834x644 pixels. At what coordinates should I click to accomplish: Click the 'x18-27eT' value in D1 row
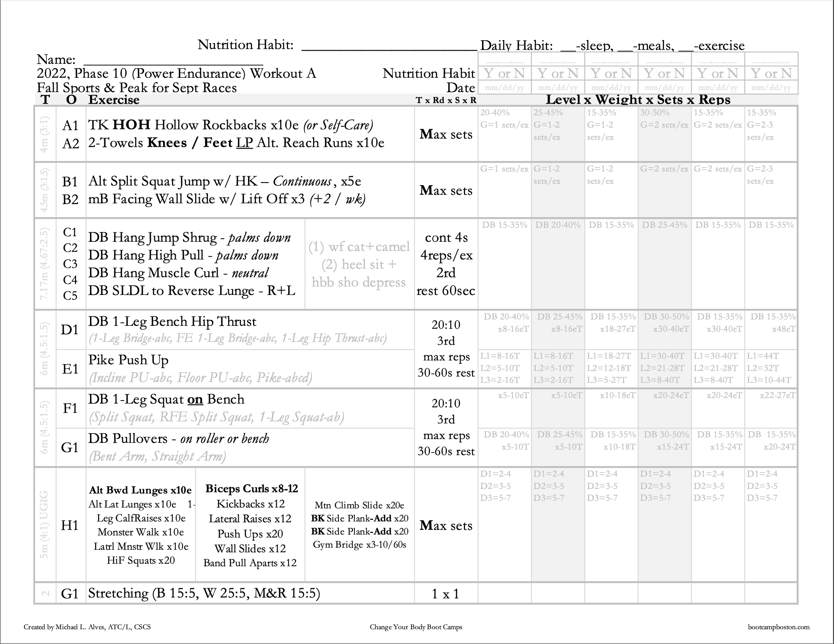click(617, 329)
